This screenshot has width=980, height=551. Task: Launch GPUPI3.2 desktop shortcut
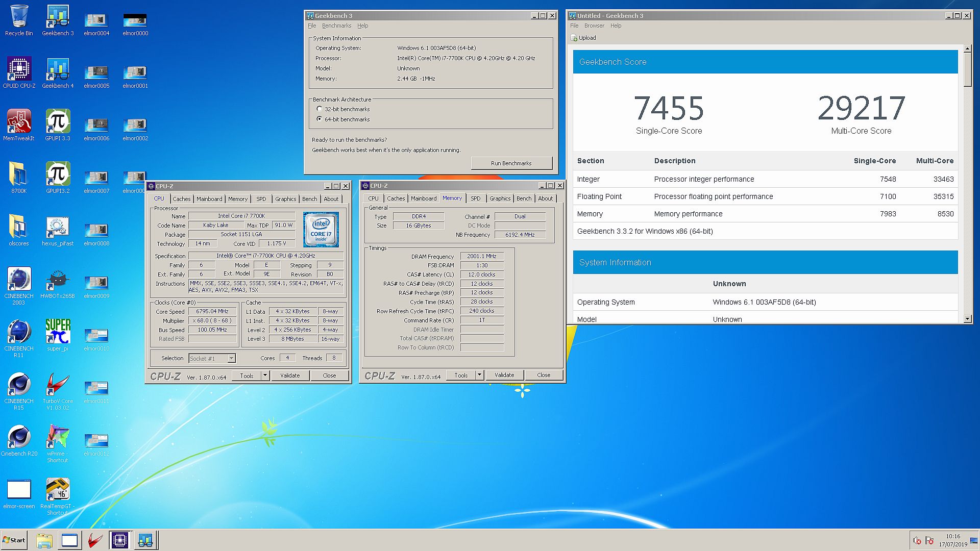pyautogui.click(x=58, y=178)
